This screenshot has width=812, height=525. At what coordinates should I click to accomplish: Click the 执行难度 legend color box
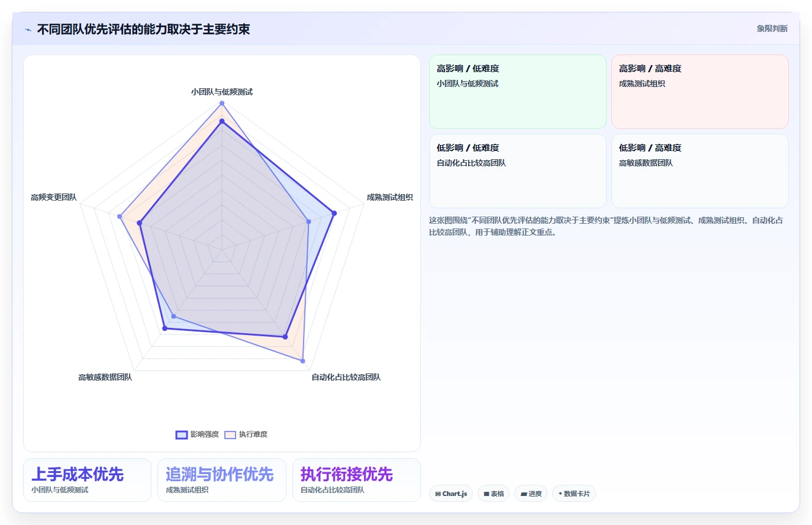pyautogui.click(x=230, y=434)
